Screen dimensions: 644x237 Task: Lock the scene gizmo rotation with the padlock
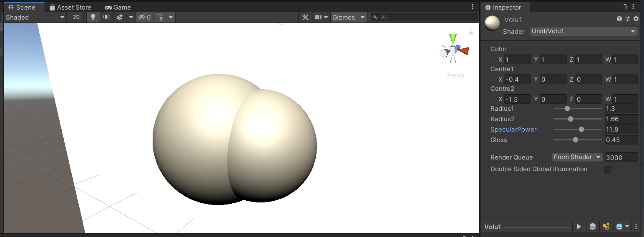pos(470,32)
